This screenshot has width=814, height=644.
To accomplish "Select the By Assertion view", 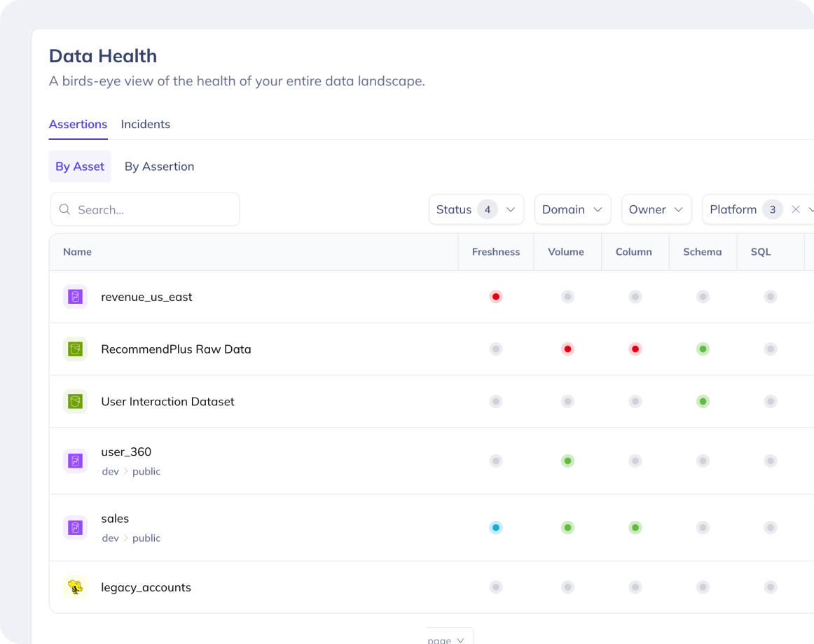I will coord(160,167).
